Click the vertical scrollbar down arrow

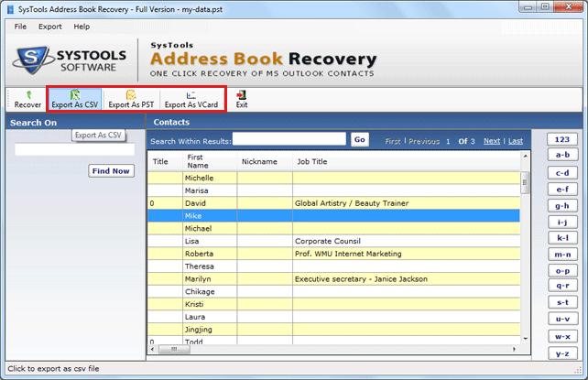[x=526, y=339]
